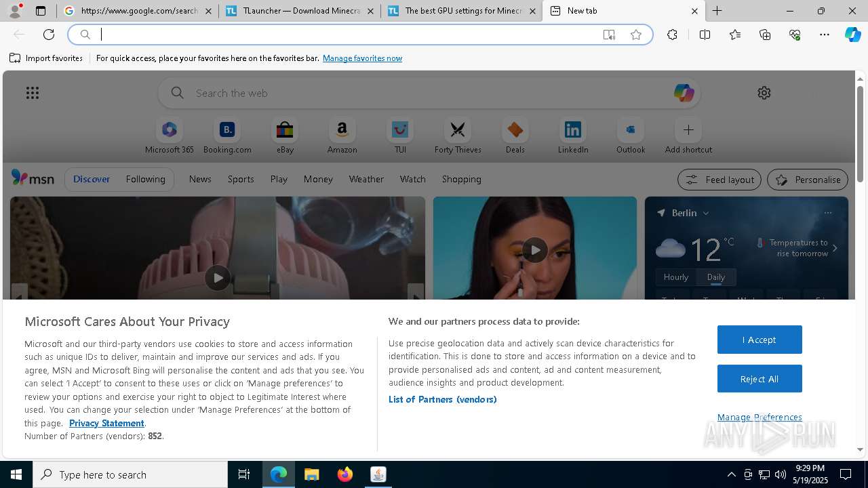Open the Collections icon
Image resolution: width=868 pixels, height=488 pixels.
point(765,35)
